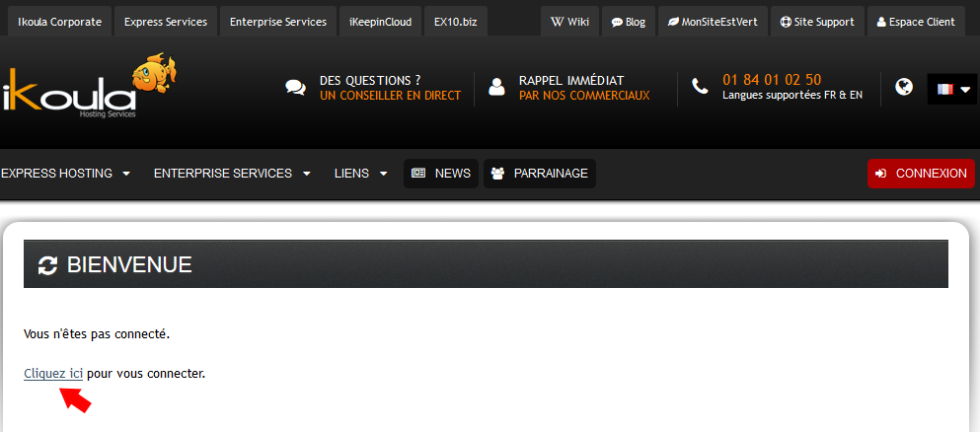Follow the 'Cliquez ici' login link
The width and height of the screenshot is (980, 432).
pos(53,374)
